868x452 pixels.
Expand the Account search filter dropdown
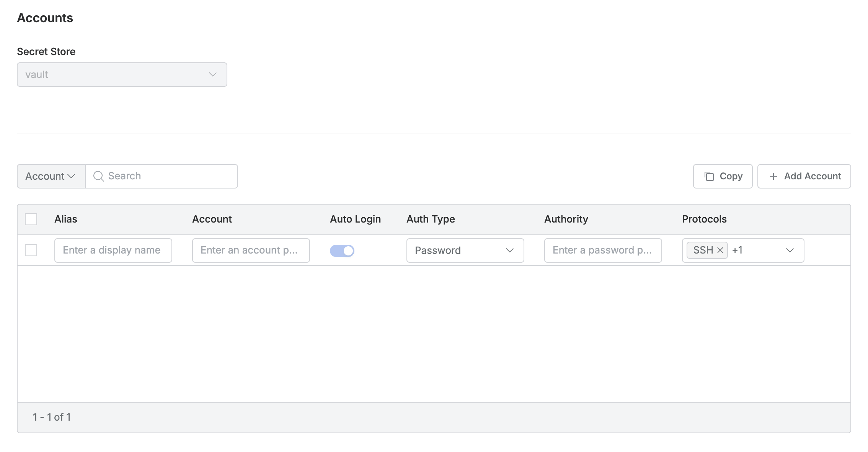51,176
